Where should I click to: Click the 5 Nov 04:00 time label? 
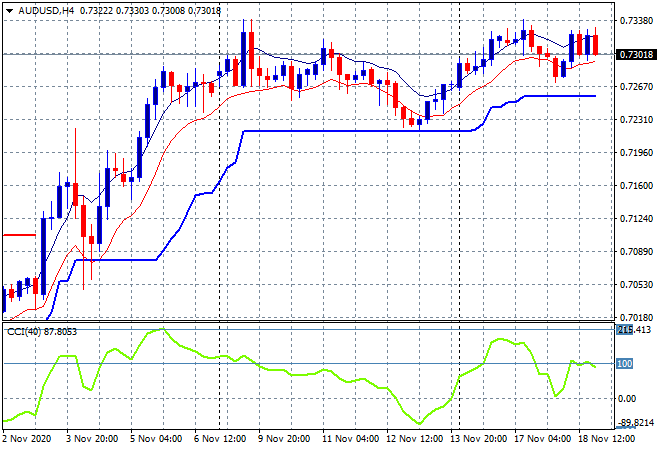pyautogui.click(x=156, y=439)
